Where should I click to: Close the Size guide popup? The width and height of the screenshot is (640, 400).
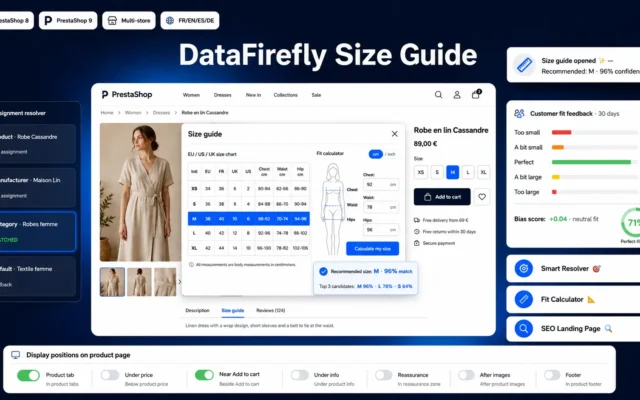coord(394,134)
